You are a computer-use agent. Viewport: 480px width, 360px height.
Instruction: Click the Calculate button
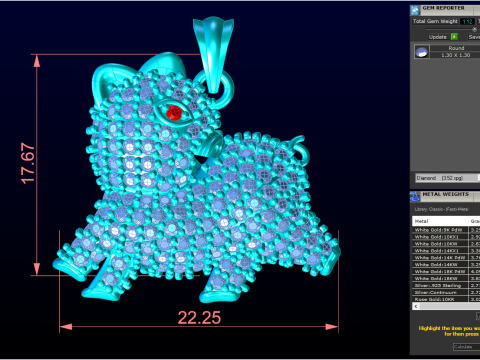tap(466, 347)
